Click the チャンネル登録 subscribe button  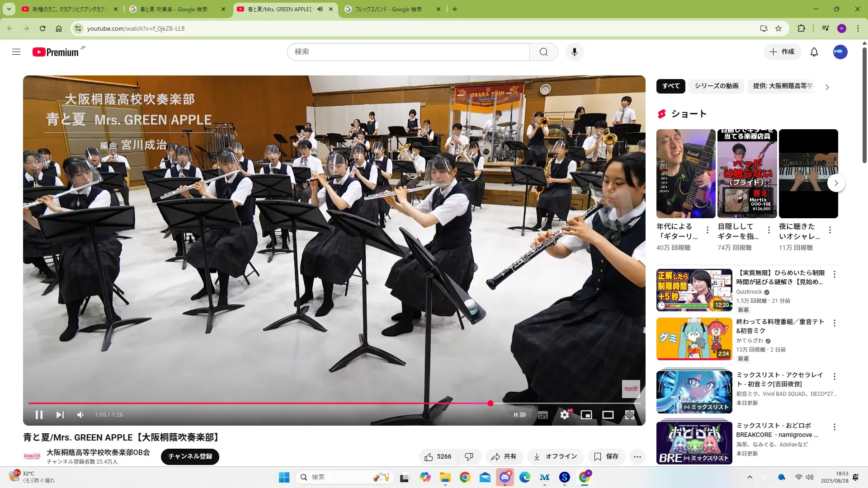click(190, 456)
